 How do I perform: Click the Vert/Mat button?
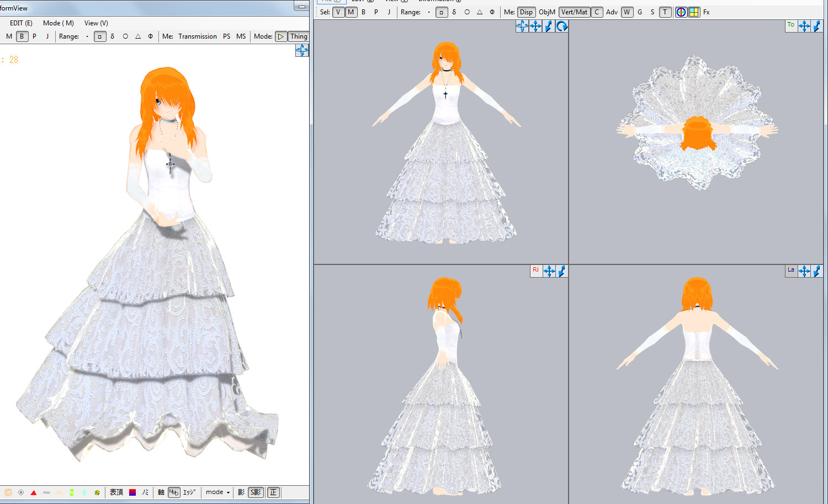coord(575,12)
